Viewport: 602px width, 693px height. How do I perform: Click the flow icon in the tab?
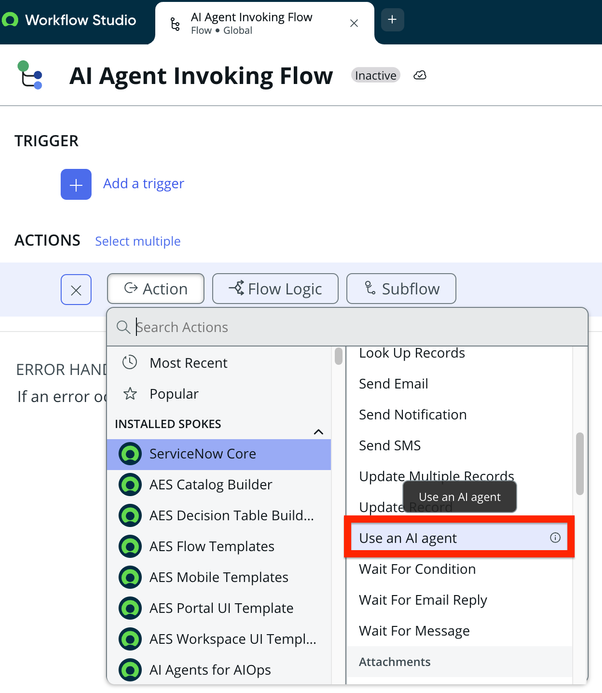tap(175, 24)
